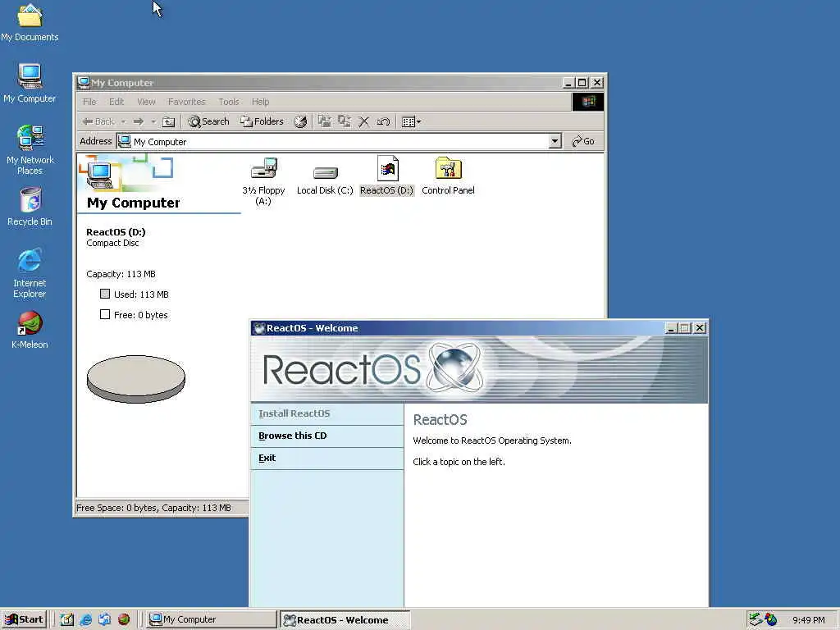Open My Documents desktop icon
This screenshot has height=630, width=840.
(x=30, y=22)
